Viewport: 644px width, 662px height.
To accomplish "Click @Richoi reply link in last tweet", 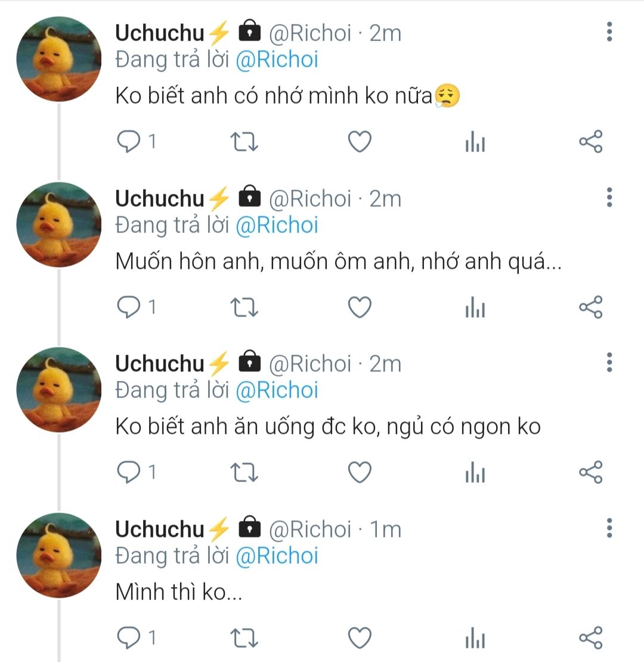I will 277,556.
